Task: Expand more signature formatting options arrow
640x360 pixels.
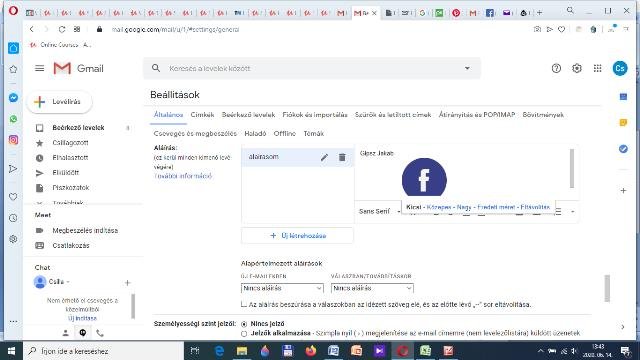Action: coord(573,211)
